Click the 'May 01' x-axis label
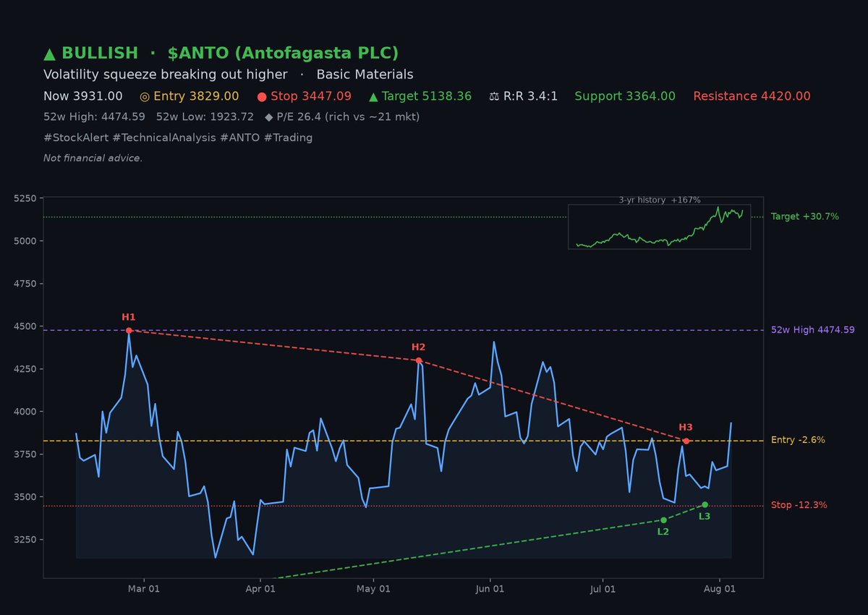This screenshot has width=868, height=615. pyautogui.click(x=373, y=589)
